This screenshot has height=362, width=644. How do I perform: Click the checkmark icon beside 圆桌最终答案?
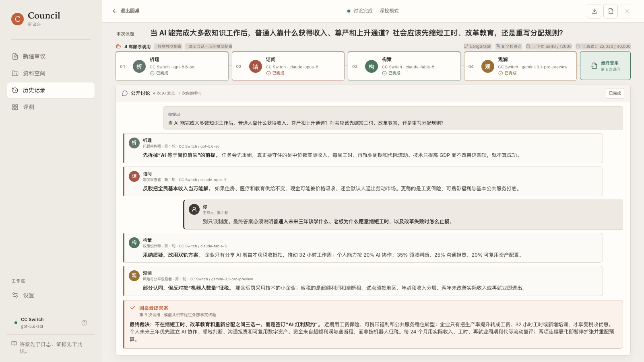tap(132, 308)
